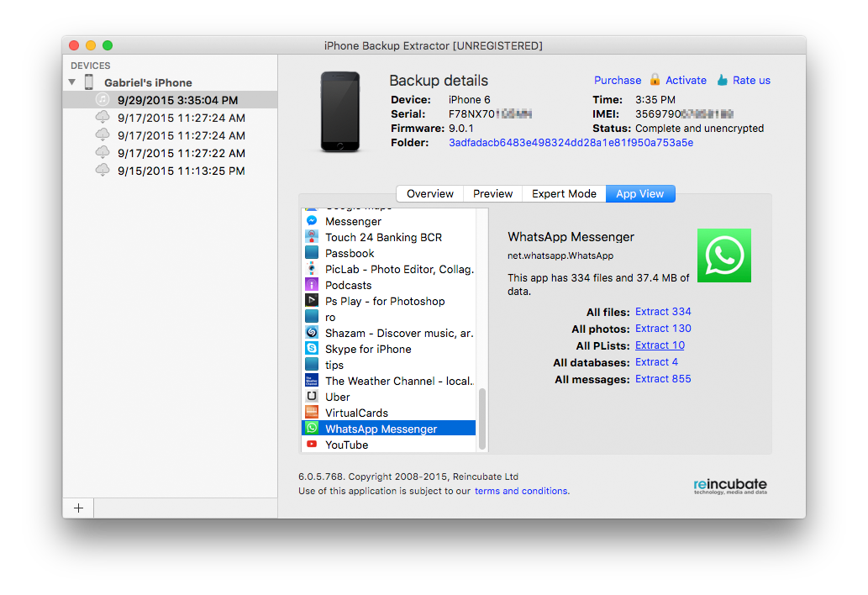Click the Shazam icon in app list
This screenshot has width=868, height=595.
point(312,333)
